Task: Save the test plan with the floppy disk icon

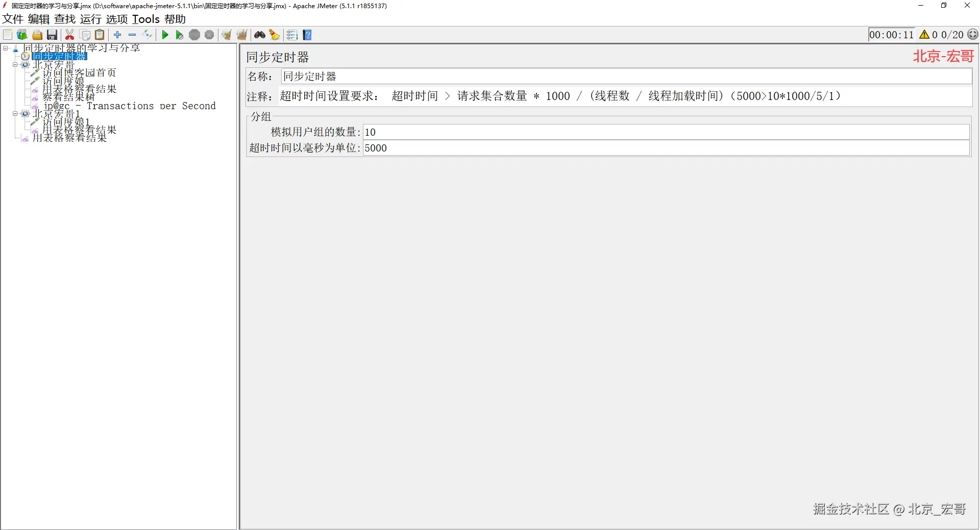Action: pos(52,35)
